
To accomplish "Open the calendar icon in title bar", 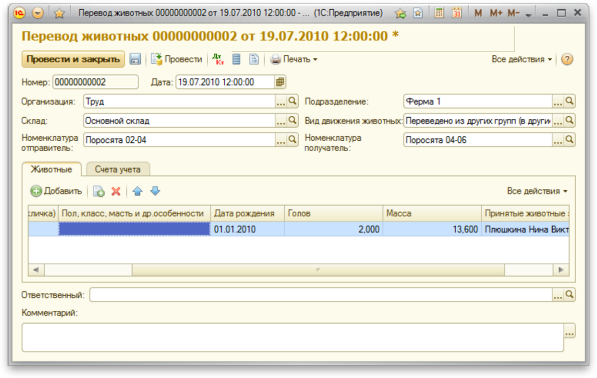I will point(456,13).
